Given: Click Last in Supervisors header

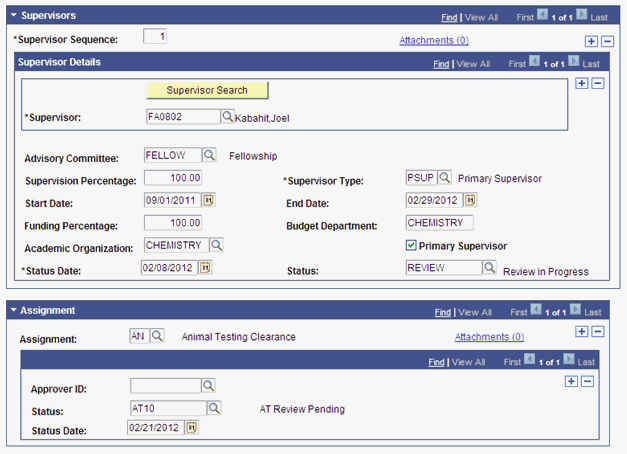Looking at the screenshot, I should 599,18.
